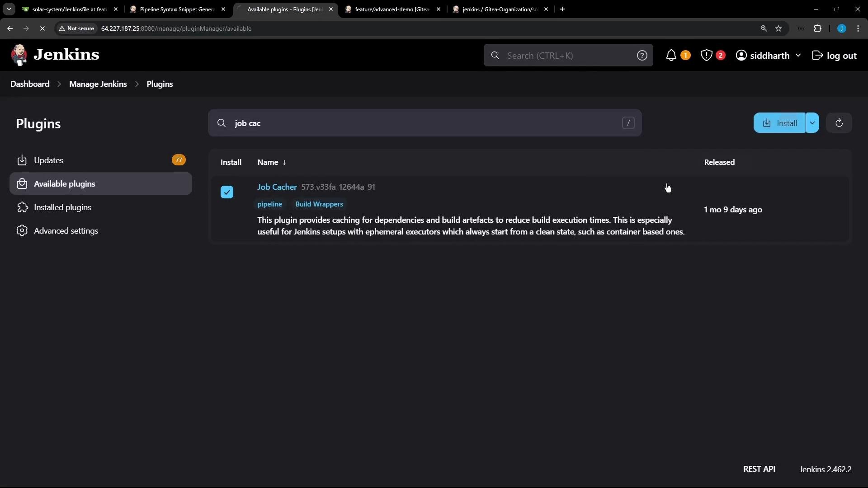Open the notifications bell icon
Image resolution: width=868 pixels, height=488 pixels.
(671, 55)
